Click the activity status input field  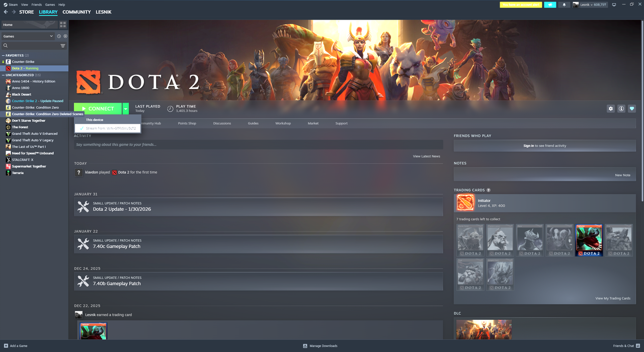tap(259, 145)
